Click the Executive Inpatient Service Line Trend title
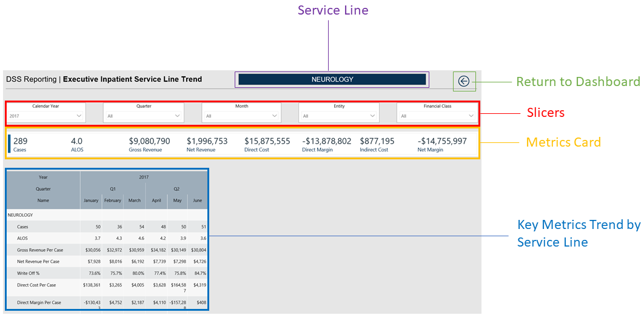Screen dimensions: 644x315 (x=132, y=79)
